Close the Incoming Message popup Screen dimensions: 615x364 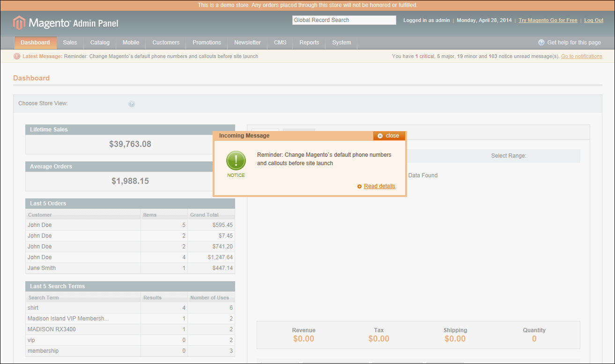point(389,136)
